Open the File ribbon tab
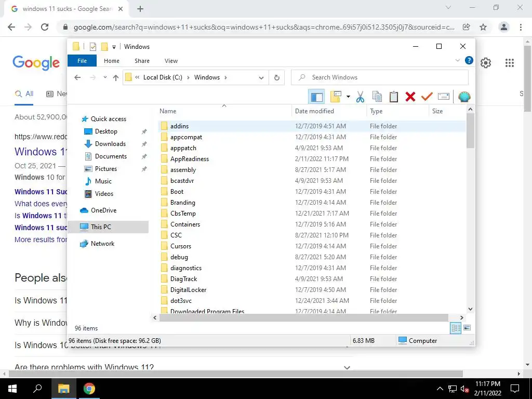The width and height of the screenshot is (532, 399). 82,61
